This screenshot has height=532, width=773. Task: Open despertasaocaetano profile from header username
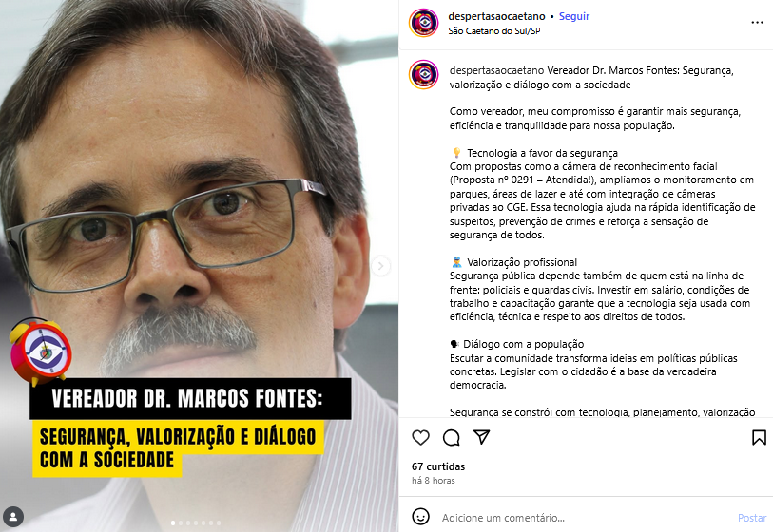(496, 16)
